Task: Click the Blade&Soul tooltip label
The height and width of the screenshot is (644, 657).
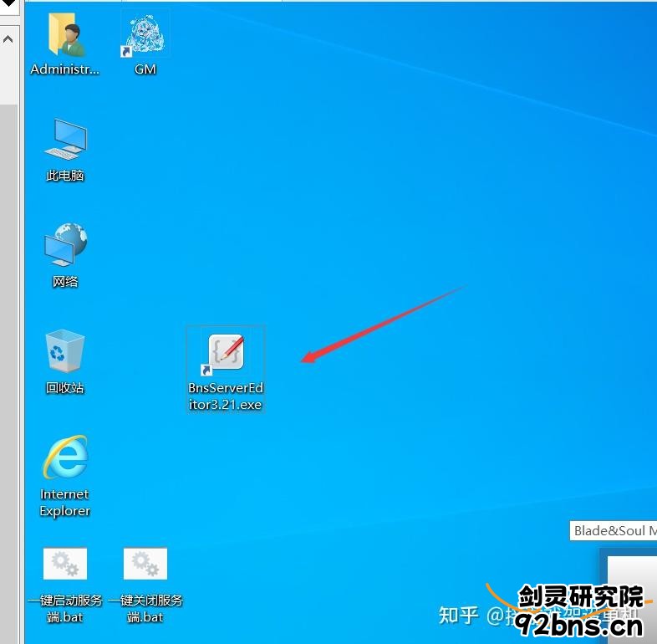Action: [613, 531]
